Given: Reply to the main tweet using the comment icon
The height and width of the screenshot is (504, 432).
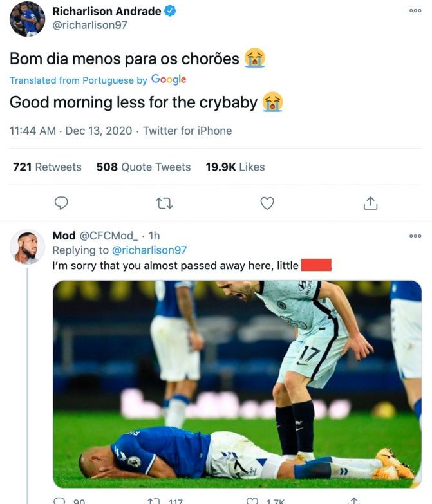Looking at the screenshot, I should [61, 203].
